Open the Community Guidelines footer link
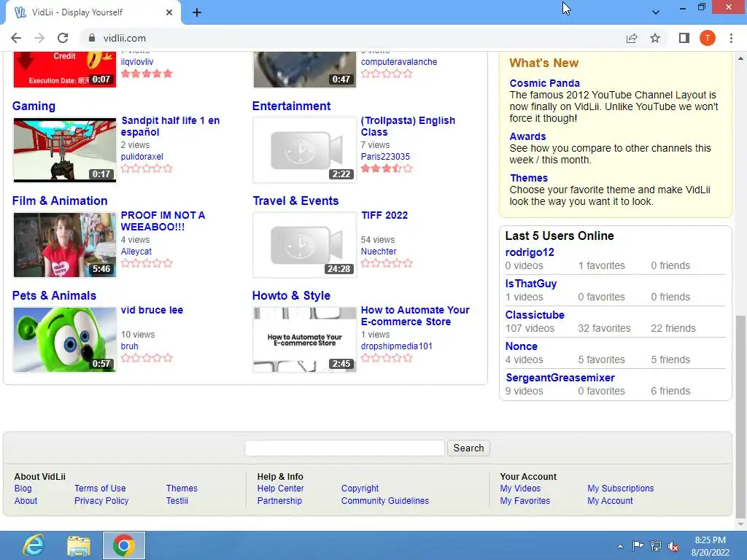This screenshot has width=747, height=560. [385, 500]
